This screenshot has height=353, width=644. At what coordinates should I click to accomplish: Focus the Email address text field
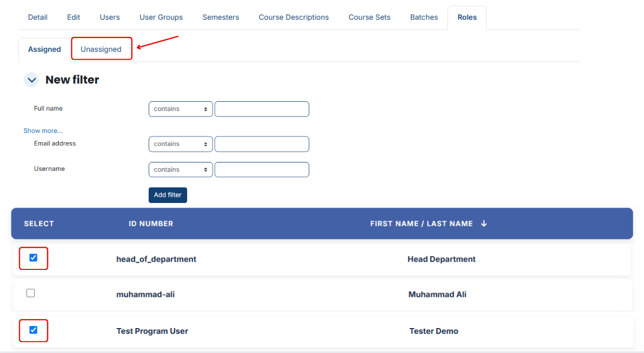coord(262,144)
